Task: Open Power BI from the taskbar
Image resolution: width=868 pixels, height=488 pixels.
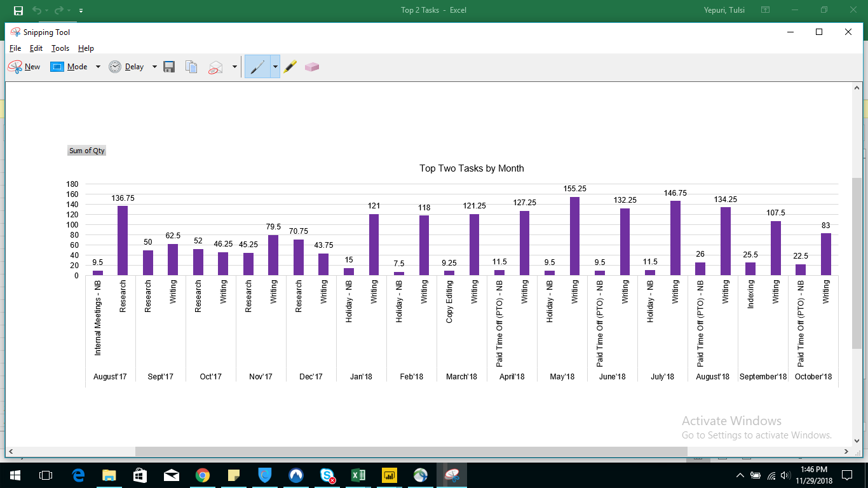Action: (x=389, y=475)
